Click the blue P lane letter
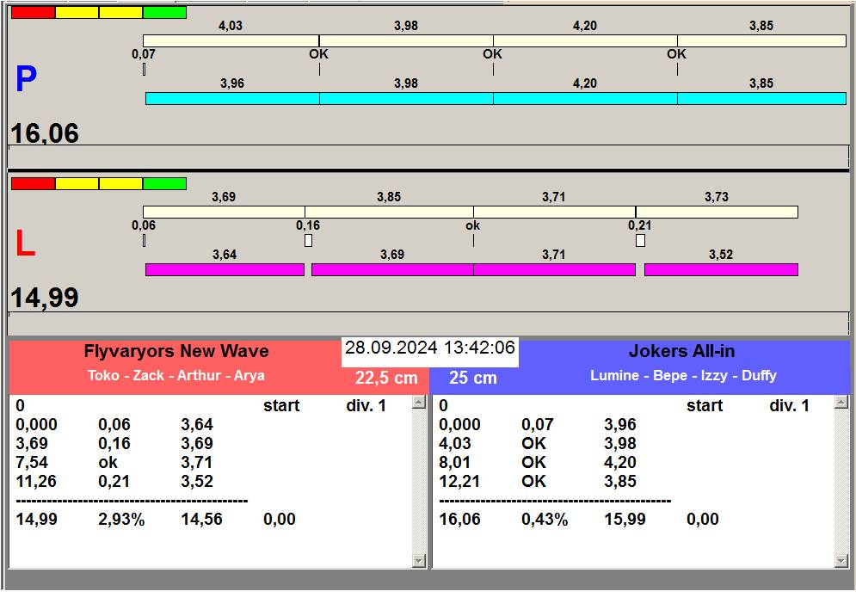This screenshot has width=856, height=616. (26, 80)
